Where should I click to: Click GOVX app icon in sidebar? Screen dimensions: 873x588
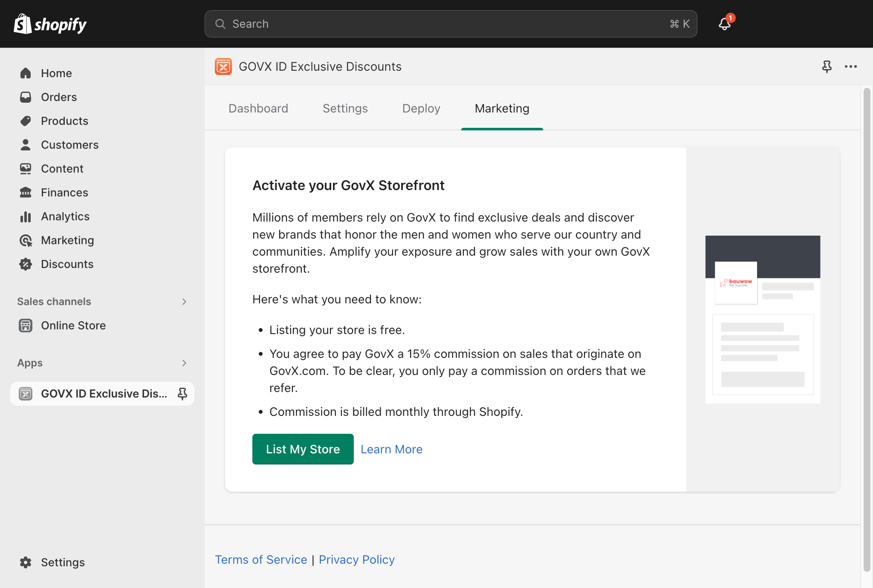coord(26,394)
